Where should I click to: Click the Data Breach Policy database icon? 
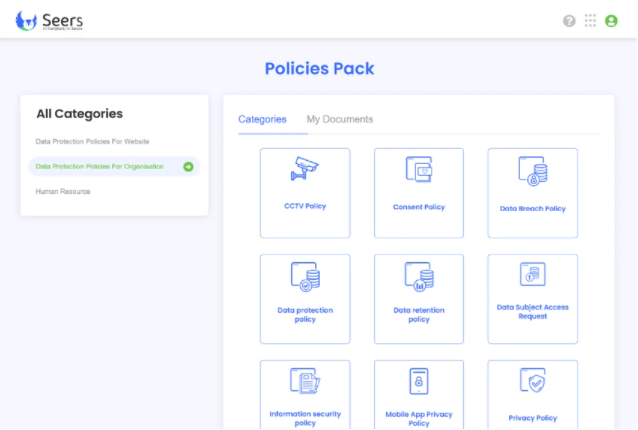click(533, 171)
